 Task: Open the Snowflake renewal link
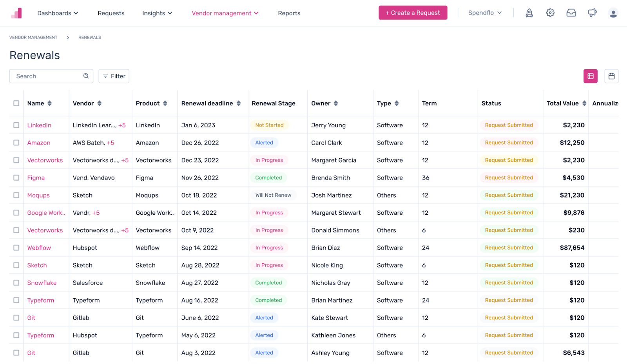tap(42, 283)
